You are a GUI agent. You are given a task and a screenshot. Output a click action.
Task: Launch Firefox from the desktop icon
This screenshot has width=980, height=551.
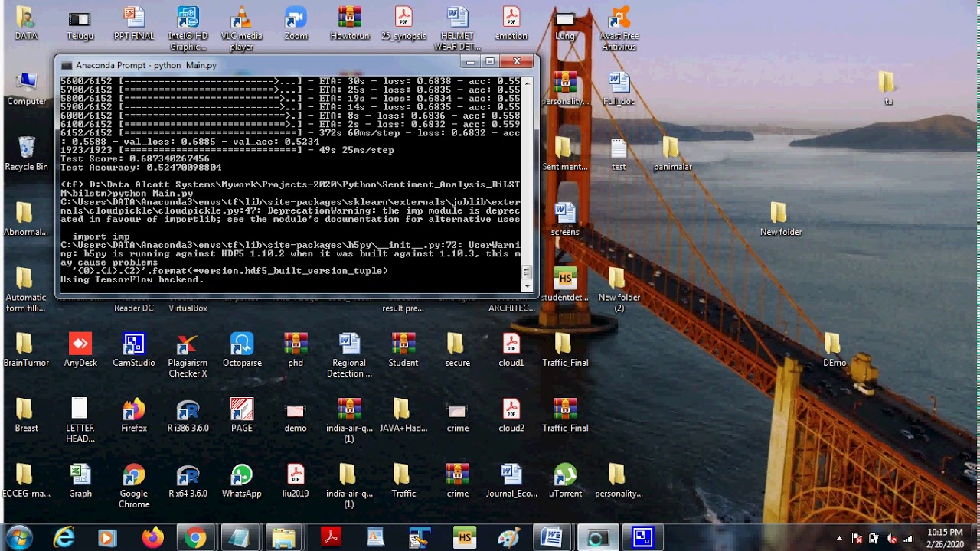coord(134,416)
